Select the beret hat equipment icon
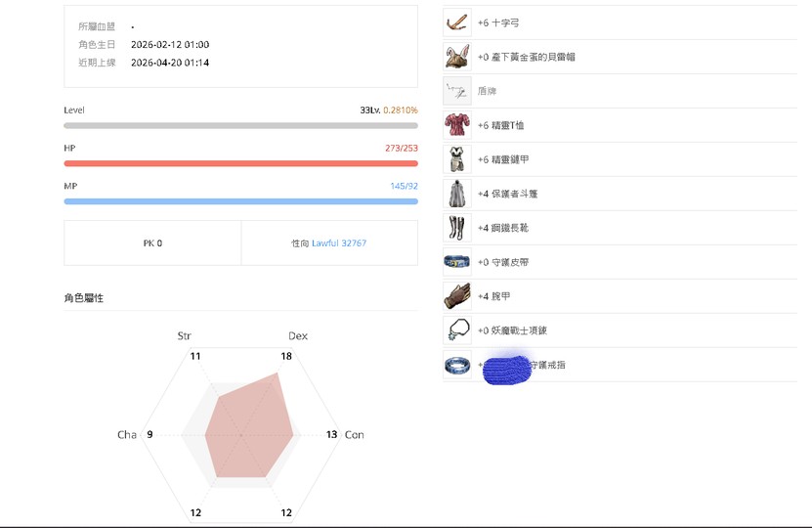This screenshot has width=812, height=528. pos(457,57)
